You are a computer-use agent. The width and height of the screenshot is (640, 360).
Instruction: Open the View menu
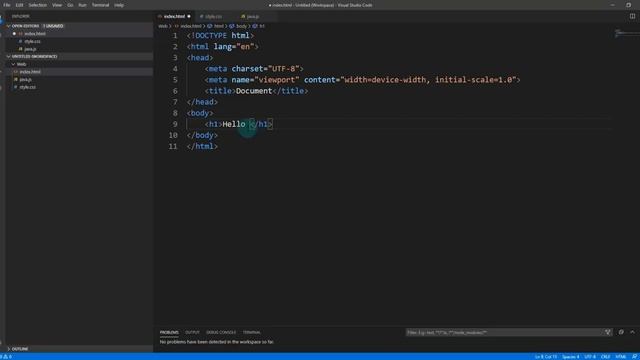click(x=57, y=5)
